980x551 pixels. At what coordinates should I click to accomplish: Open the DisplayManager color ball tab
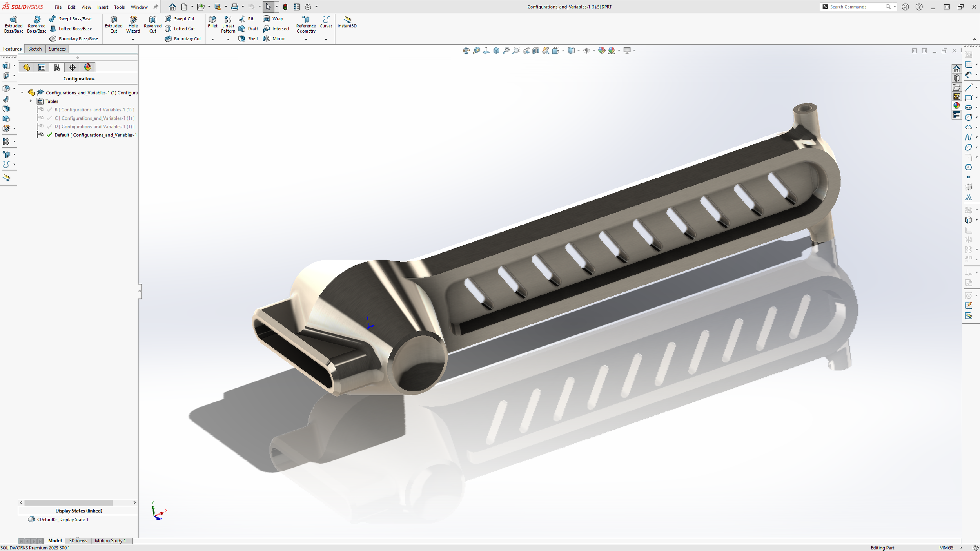(87, 67)
